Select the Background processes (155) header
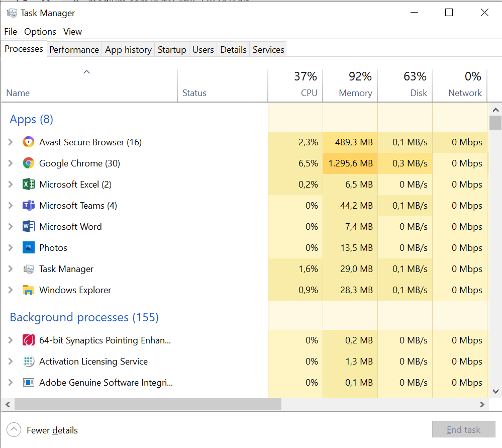Screen dimensions: 502x448 click(84, 317)
